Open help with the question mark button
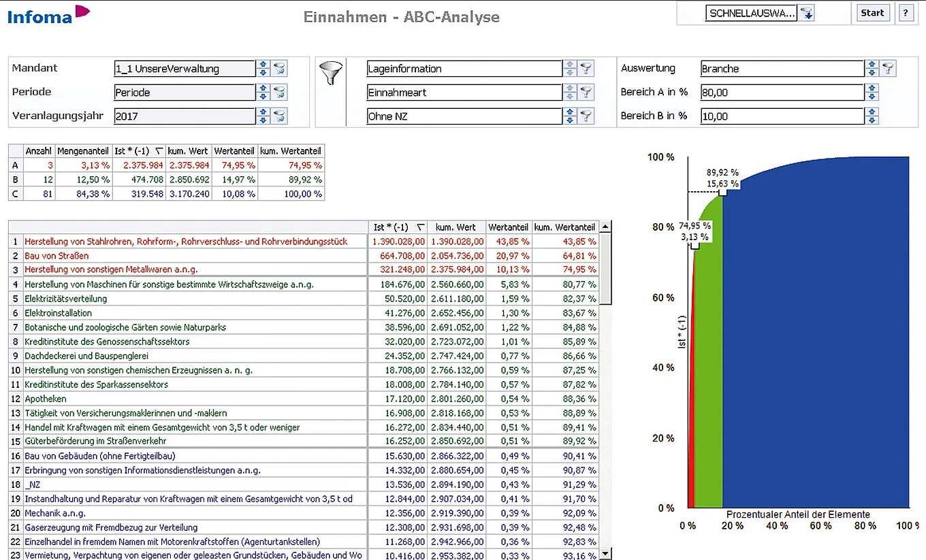Image resolution: width=926 pixels, height=560 pixels. coord(906,13)
